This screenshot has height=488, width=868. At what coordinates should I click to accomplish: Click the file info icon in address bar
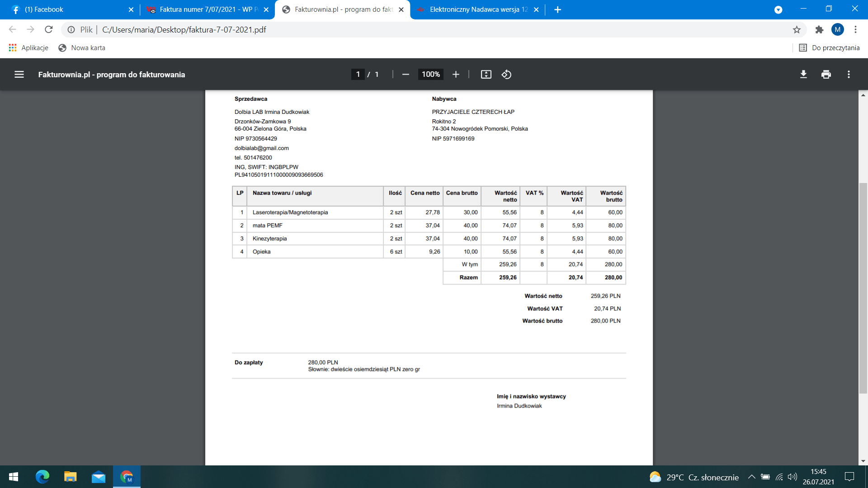[x=71, y=30]
